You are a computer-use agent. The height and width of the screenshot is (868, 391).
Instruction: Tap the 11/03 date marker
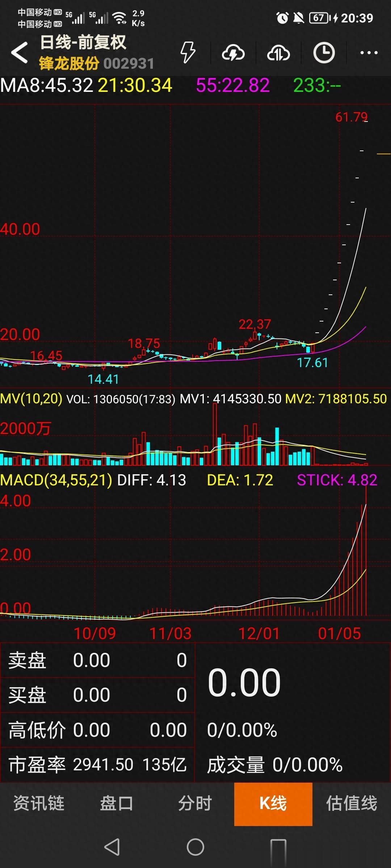(x=171, y=634)
